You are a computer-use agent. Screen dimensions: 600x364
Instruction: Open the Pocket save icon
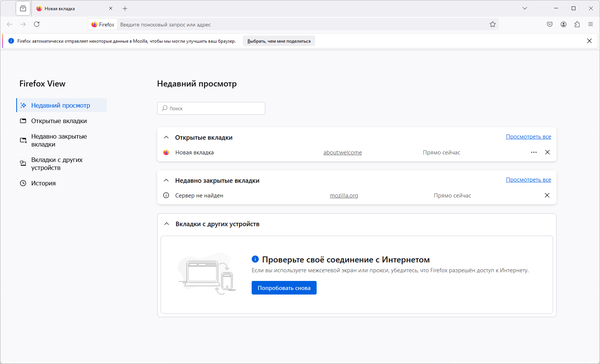coord(550,24)
